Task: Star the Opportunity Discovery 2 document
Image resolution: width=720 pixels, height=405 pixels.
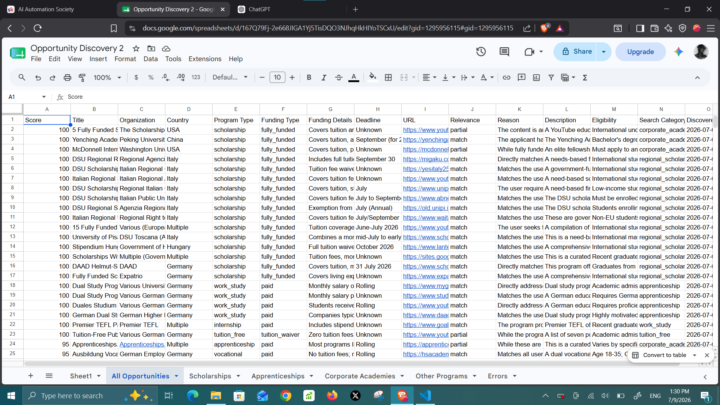Action: 136,48
